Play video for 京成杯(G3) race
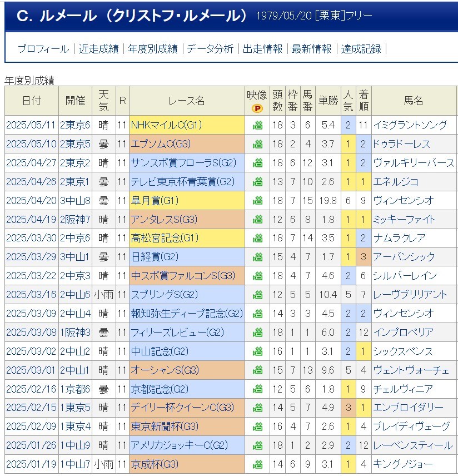Viewport: 458px width, 476px height. (x=257, y=464)
